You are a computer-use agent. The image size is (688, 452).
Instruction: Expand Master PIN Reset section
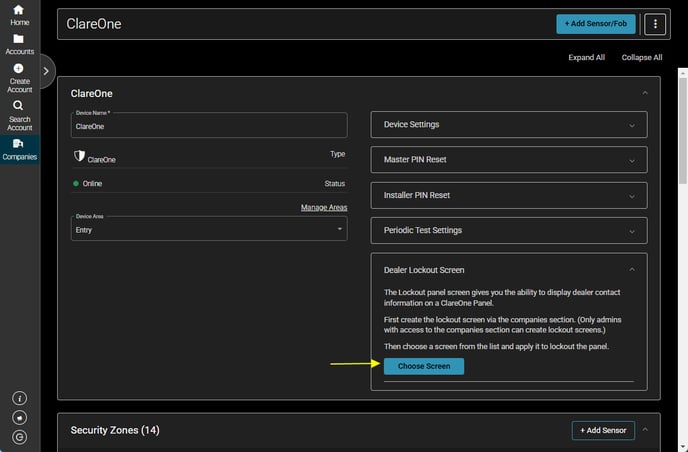pos(509,160)
